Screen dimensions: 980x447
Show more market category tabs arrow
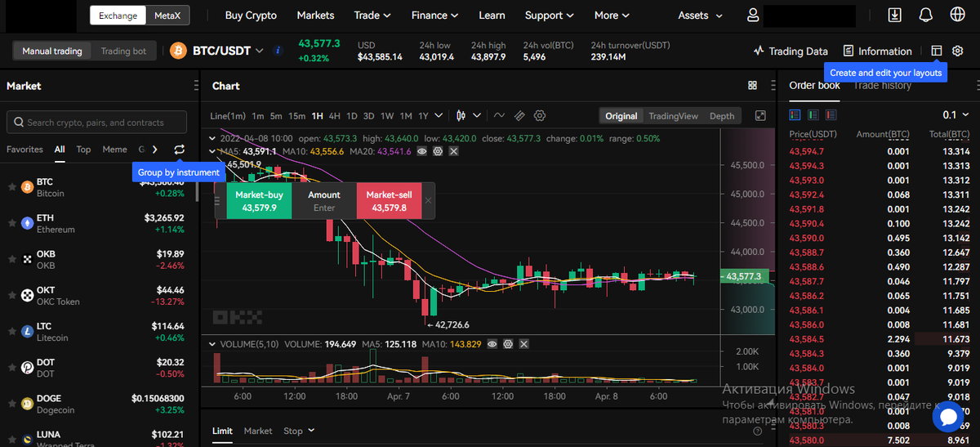pos(155,150)
